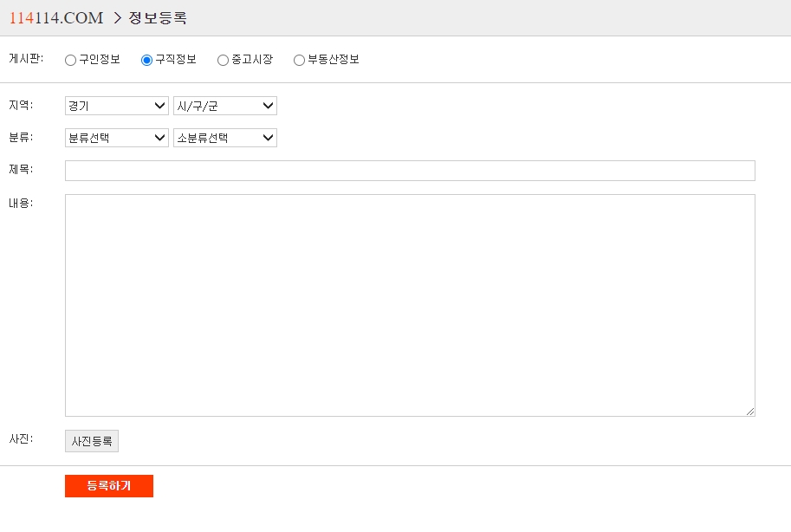Go to the 114114.COM home logo
Viewport: 791px width, 532px height.
coord(56,18)
